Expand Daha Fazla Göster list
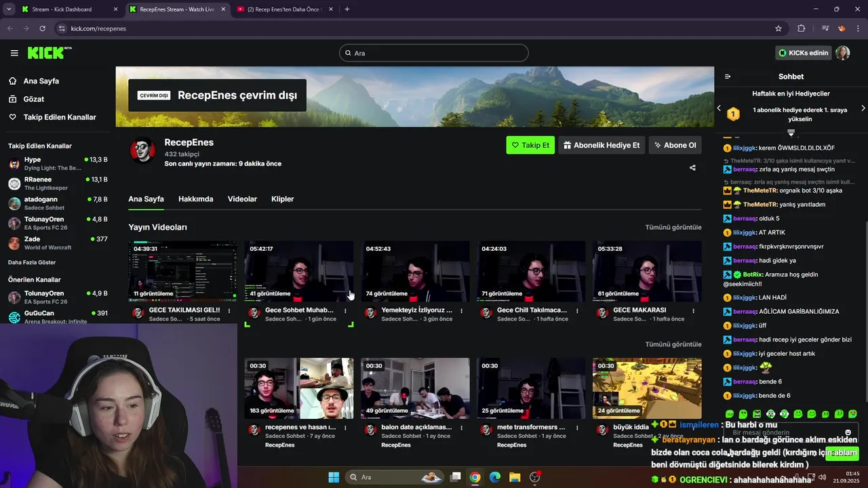The width and height of the screenshot is (868, 488). (x=32, y=262)
